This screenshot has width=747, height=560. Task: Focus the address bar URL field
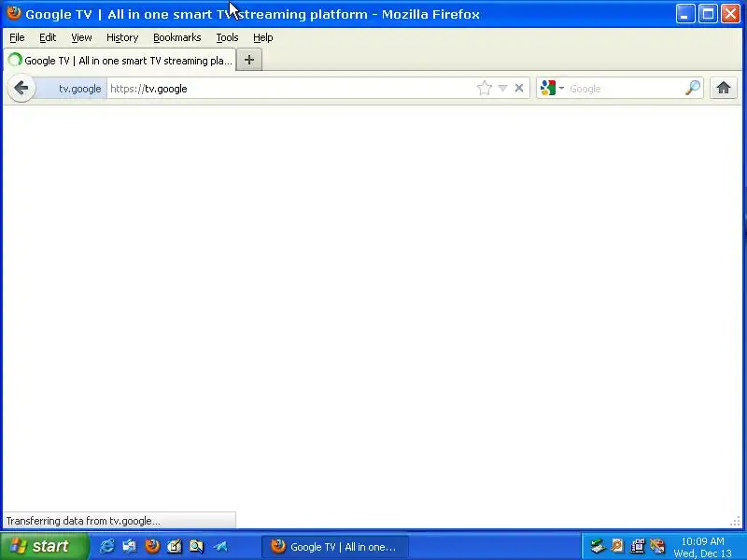click(290, 89)
